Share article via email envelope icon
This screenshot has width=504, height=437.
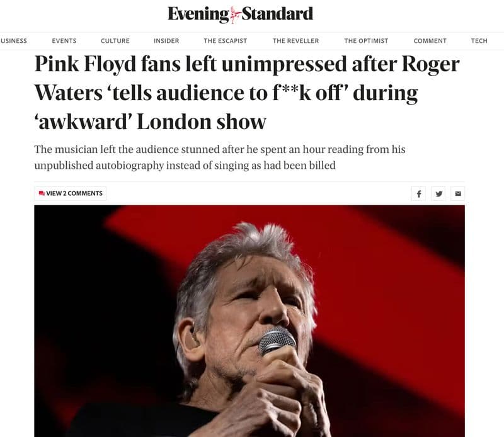tap(458, 194)
